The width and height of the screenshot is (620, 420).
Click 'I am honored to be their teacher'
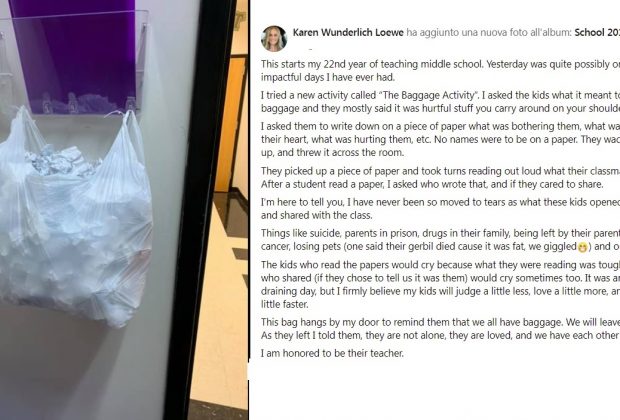[332, 353]
